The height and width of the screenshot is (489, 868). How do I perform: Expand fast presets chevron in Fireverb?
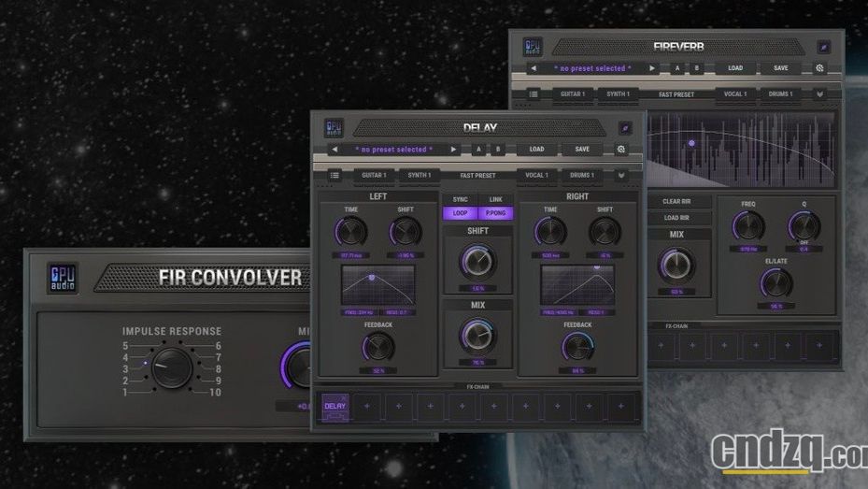[819, 94]
